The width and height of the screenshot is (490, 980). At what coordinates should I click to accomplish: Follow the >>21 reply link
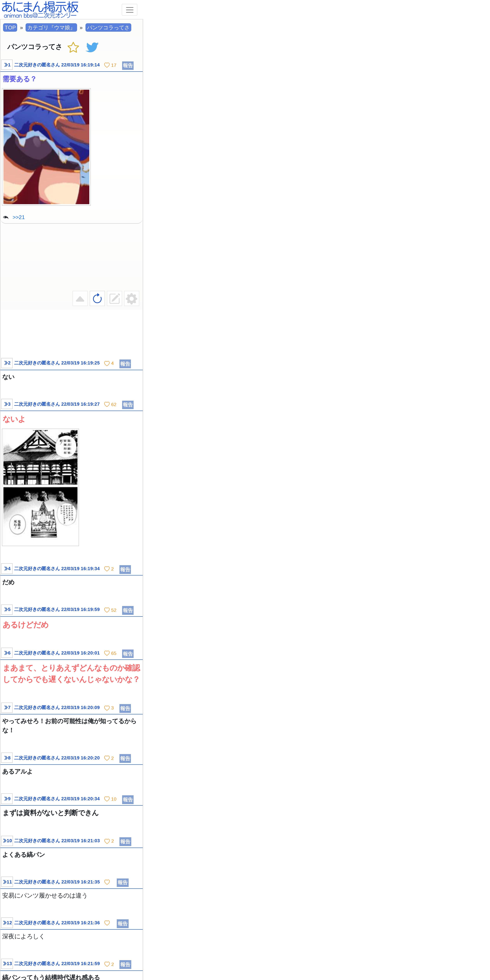click(x=19, y=217)
